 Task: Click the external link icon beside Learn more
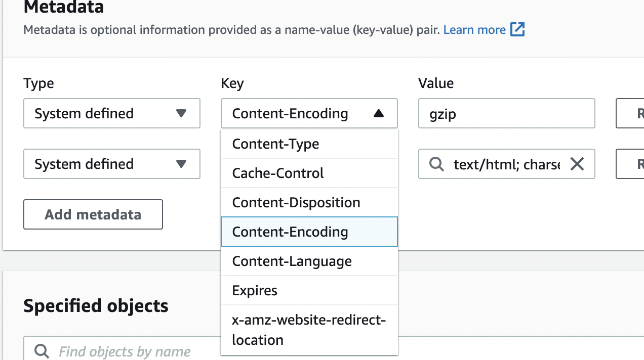click(517, 30)
